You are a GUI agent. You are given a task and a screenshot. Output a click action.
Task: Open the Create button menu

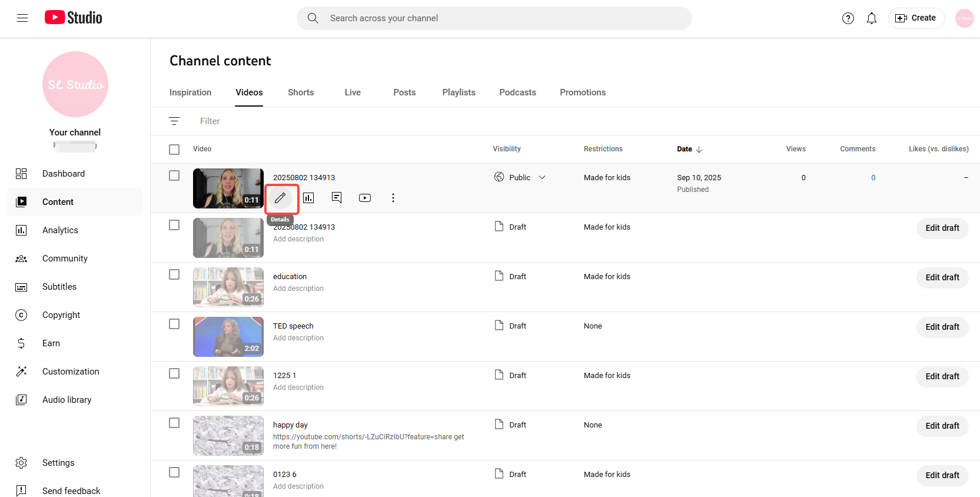pos(916,18)
